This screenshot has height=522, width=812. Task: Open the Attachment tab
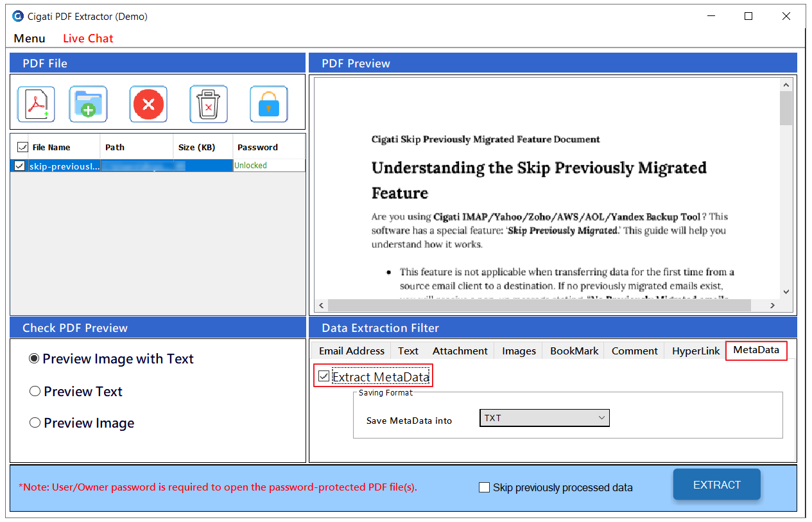click(460, 351)
